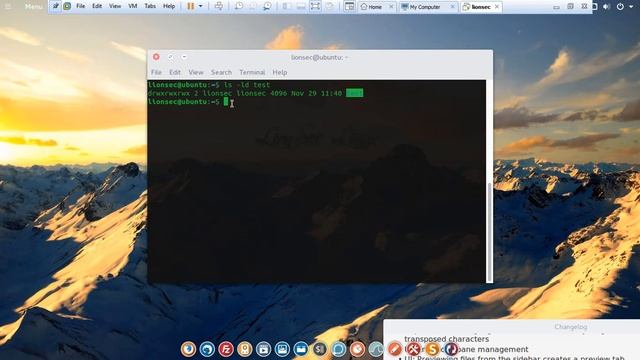Open the red tools settings dock icon

(413, 349)
